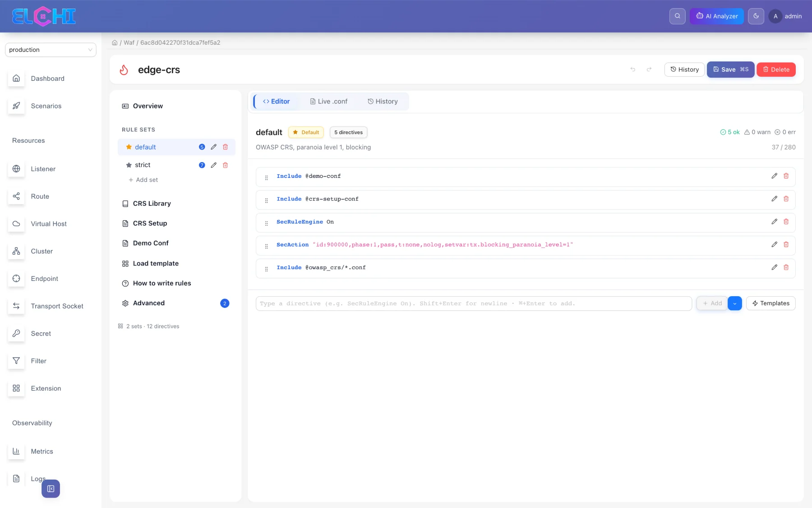
Task: Click the Add directive button
Action: click(x=712, y=303)
